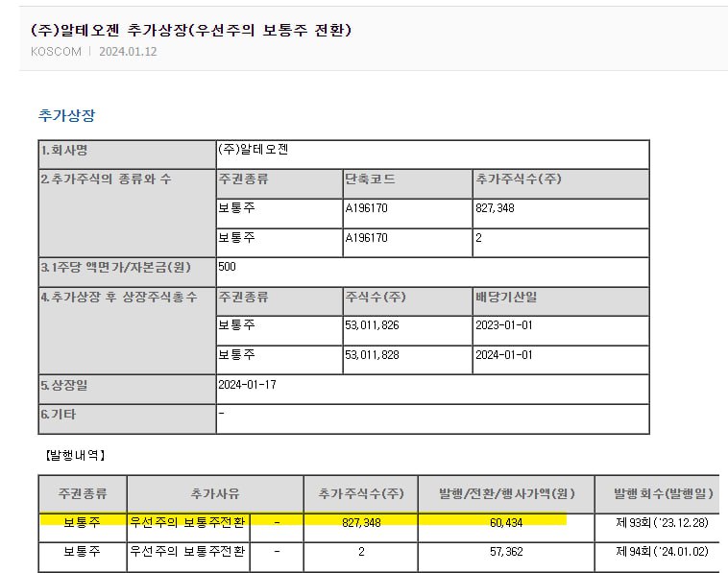Click the company name cell (주)알테오젠
728x573 pixels.
point(254,150)
